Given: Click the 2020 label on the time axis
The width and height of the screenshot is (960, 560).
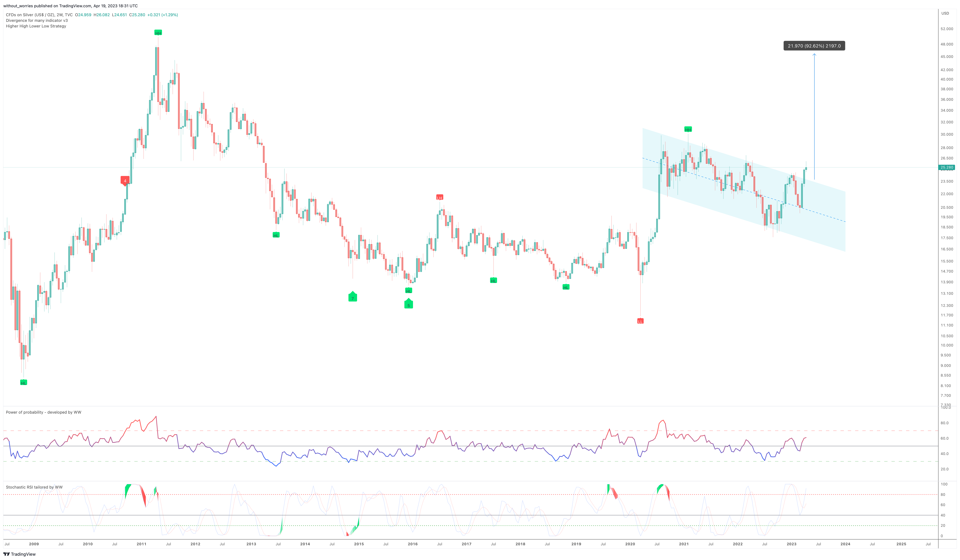Looking at the screenshot, I should (630, 544).
